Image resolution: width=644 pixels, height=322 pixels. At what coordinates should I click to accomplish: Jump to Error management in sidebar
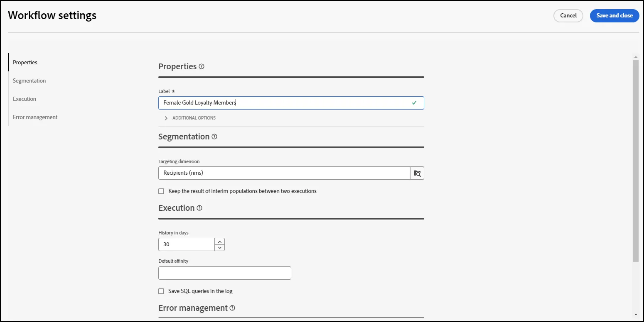pos(35,117)
